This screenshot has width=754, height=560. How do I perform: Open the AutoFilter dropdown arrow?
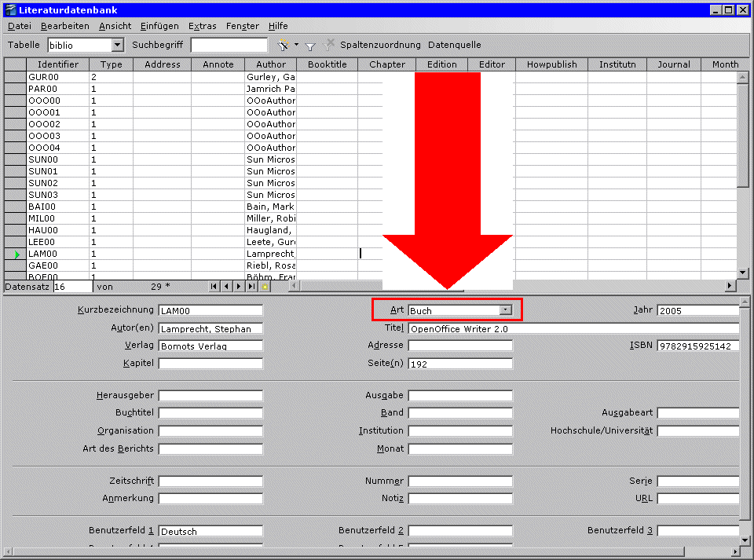296,46
